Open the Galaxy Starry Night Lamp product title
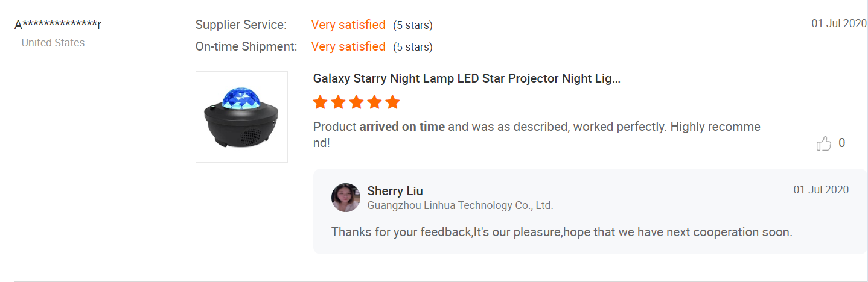Viewport: 868px width, 282px height. click(467, 79)
